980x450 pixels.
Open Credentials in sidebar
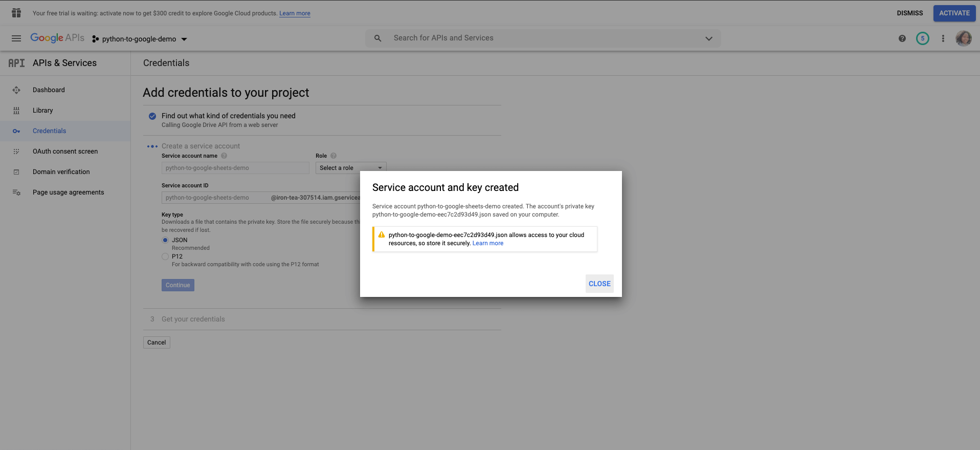(50, 131)
